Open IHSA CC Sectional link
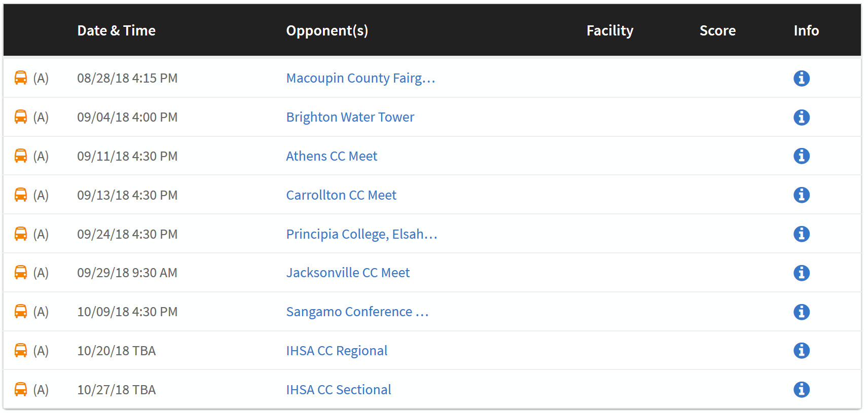The height and width of the screenshot is (413, 868). tap(339, 390)
